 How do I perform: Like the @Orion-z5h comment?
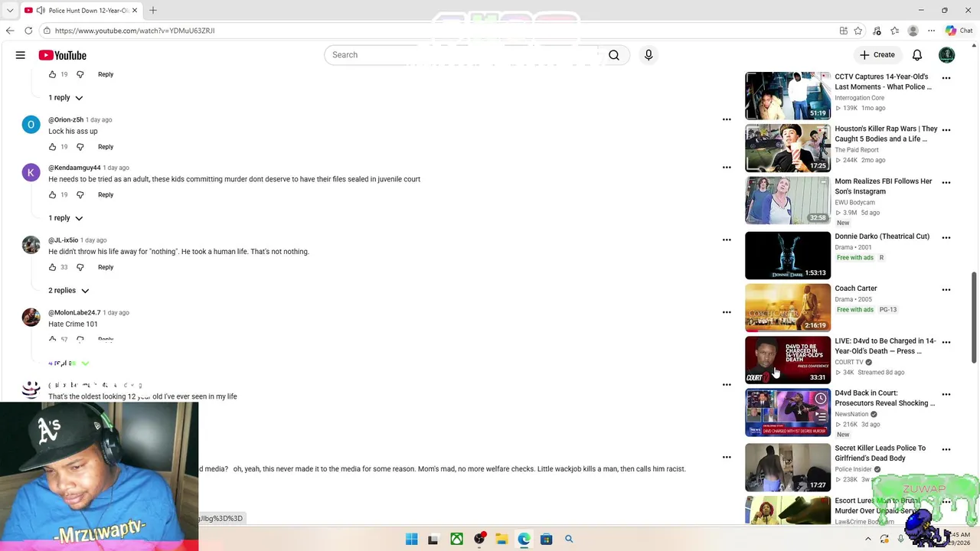tap(52, 147)
